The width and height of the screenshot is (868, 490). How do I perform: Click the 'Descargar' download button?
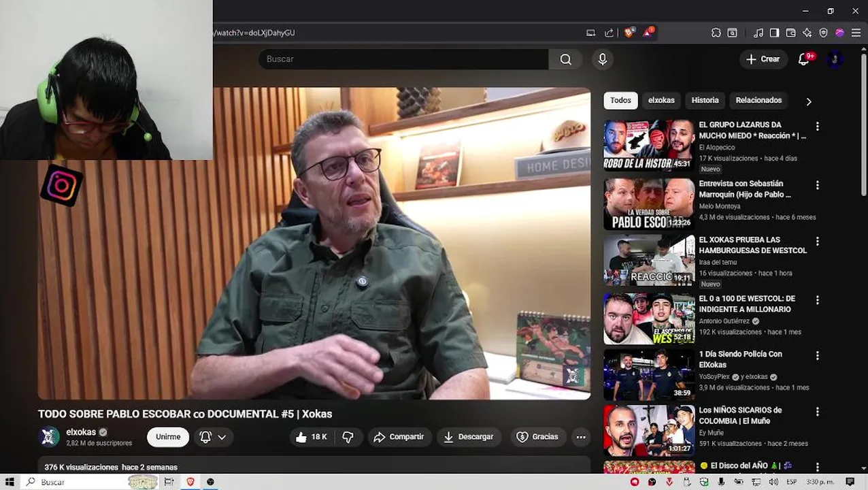point(469,437)
